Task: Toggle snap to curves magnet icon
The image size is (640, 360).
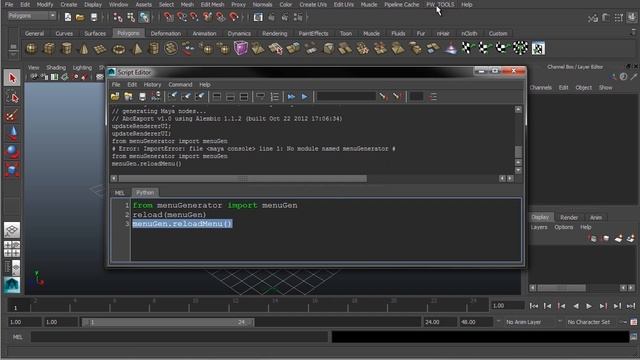Action: (182, 17)
